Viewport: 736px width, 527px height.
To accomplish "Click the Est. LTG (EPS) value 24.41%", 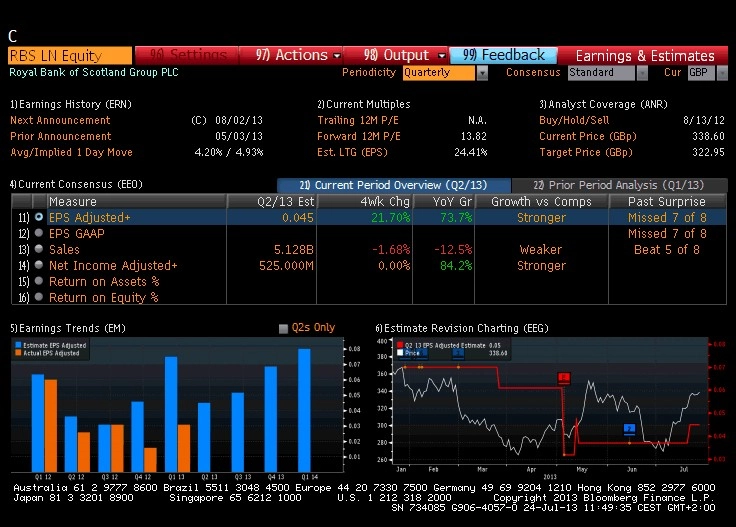I will pos(471,152).
